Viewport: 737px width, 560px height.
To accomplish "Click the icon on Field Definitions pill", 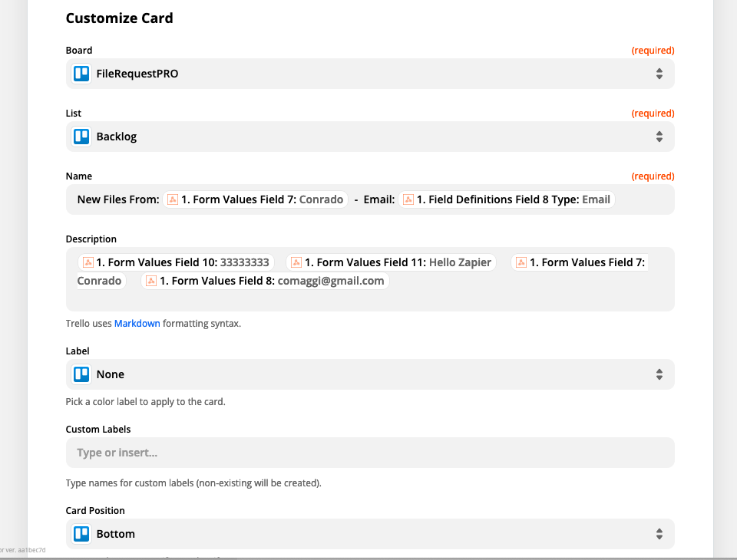I will (x=408, y=199).
